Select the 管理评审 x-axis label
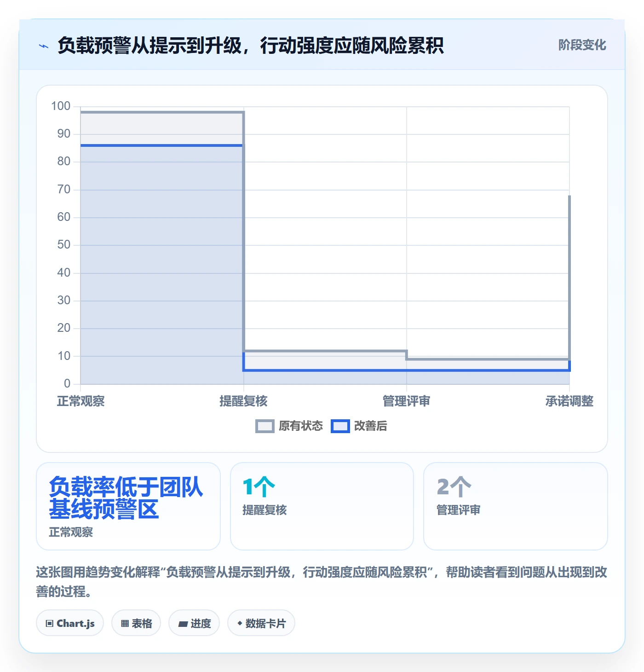This screenshot has height=672, width=644. tap(407, 401)
